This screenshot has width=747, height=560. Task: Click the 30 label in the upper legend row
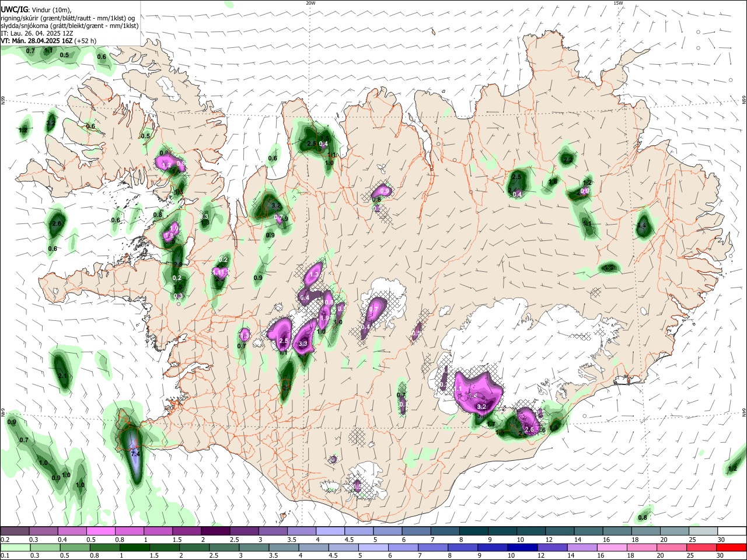[721, 540]
